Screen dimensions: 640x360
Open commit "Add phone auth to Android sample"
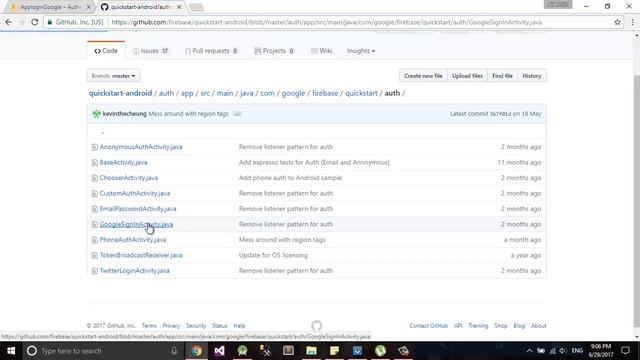(290, 178)
